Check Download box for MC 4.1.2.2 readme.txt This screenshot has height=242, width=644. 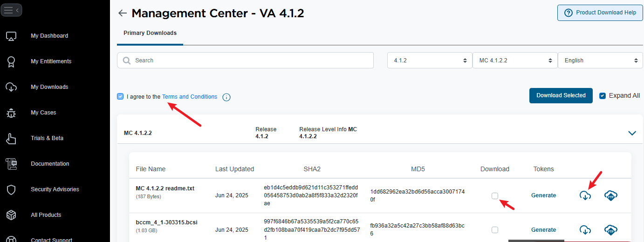tap(495, 196)
